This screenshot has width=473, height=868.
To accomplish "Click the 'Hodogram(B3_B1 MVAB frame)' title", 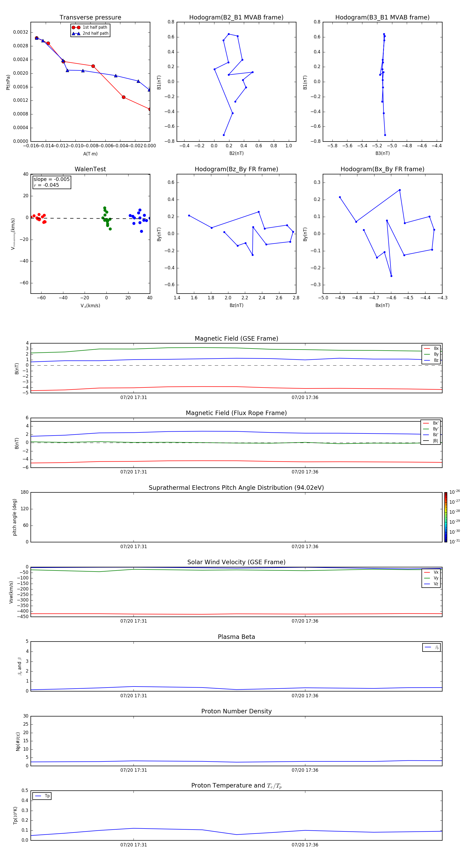I will click(x=382, y=17).
